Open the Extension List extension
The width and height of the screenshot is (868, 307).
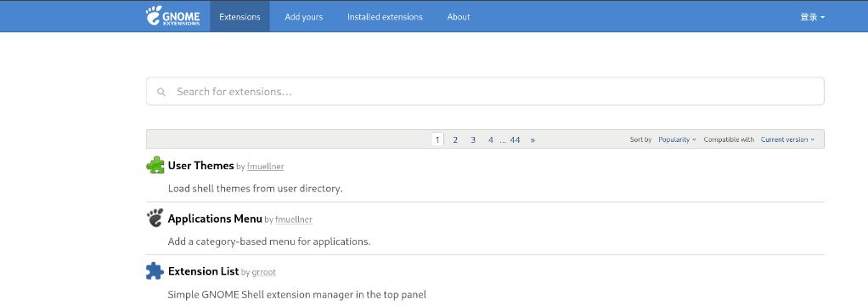(x=203, y=271)
